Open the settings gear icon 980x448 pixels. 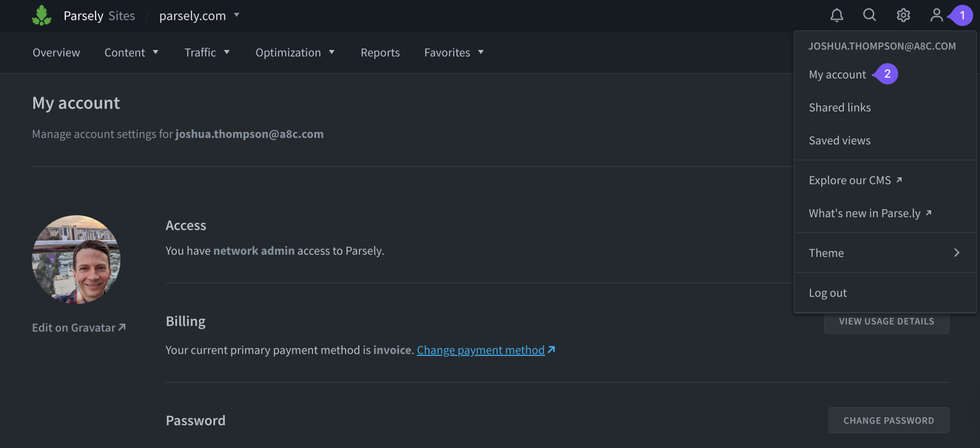[903, 15]
